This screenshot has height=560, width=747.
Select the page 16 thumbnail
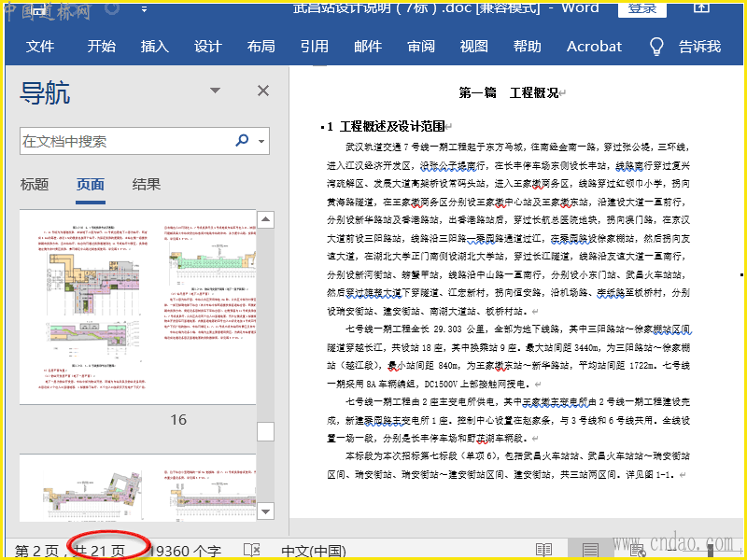tap(137, 307)
